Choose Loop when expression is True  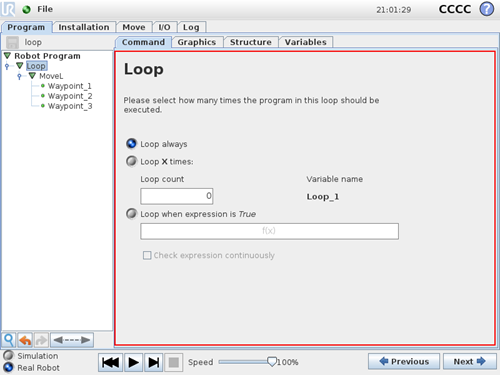[x=132, y=214]
